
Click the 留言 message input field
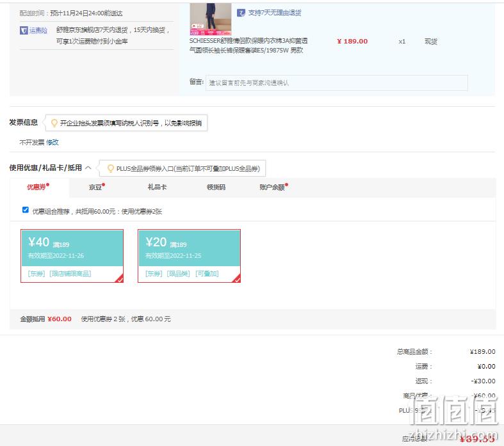(337, 83)
